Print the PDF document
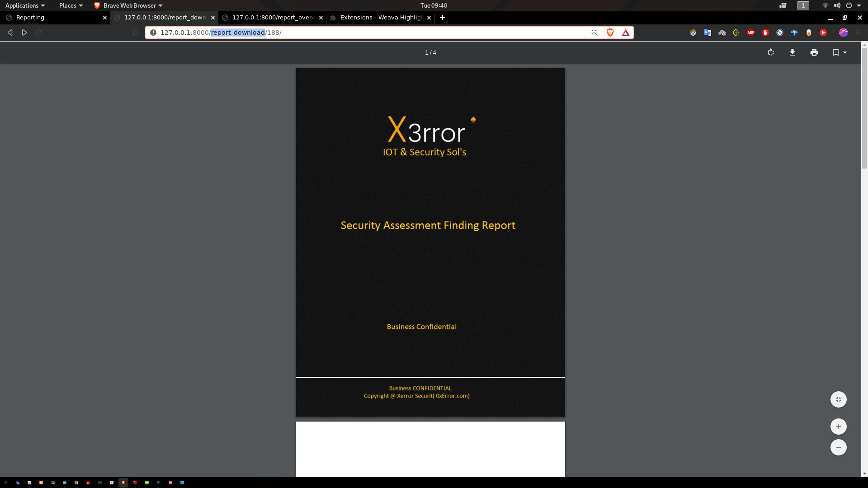The image size is (868, 488). [x=814, y=52]
